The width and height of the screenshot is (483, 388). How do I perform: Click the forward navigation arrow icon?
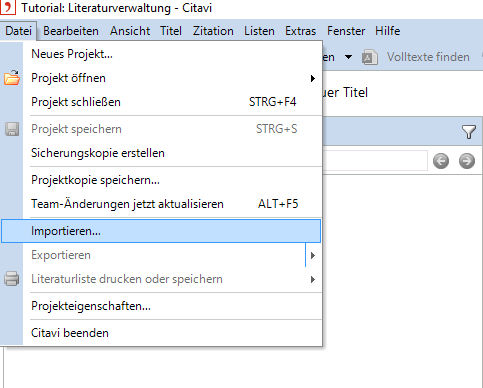pos(467,161)
